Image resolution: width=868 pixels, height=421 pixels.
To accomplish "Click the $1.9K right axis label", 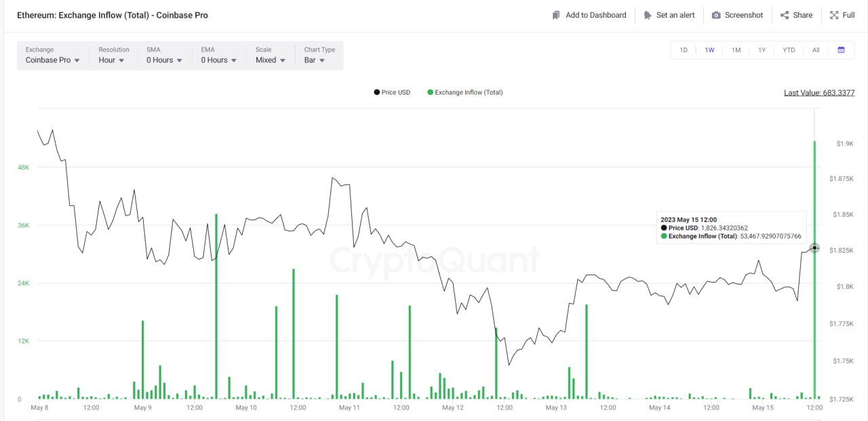I will pyautogui.click(x=844, y=144).
